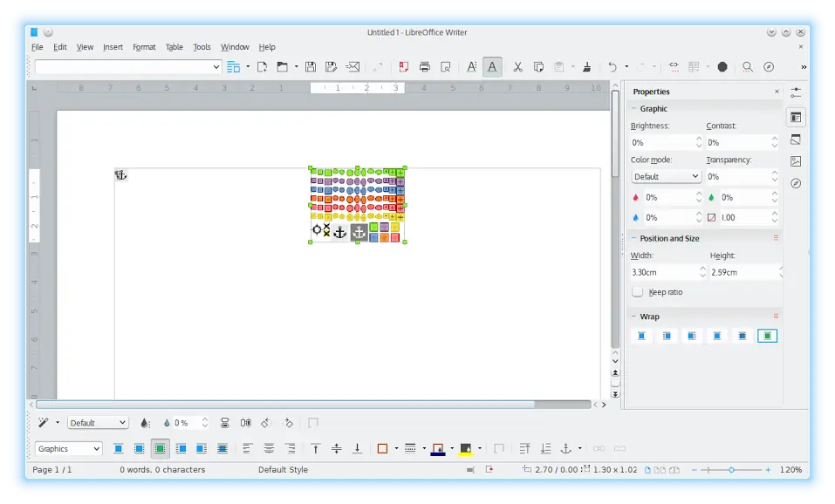
Task: Toggle Align Left in frame toolbar
Action: pos(247,449)
